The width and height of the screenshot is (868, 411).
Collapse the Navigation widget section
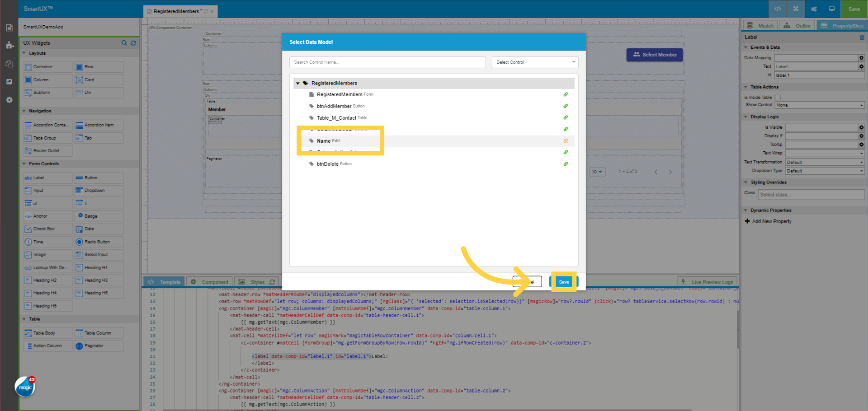coord(24,111)
